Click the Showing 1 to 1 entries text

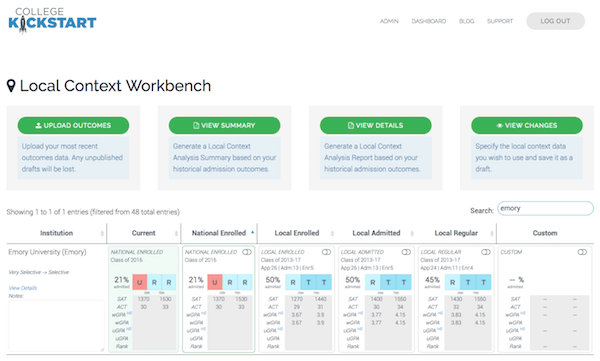[93, 212]
